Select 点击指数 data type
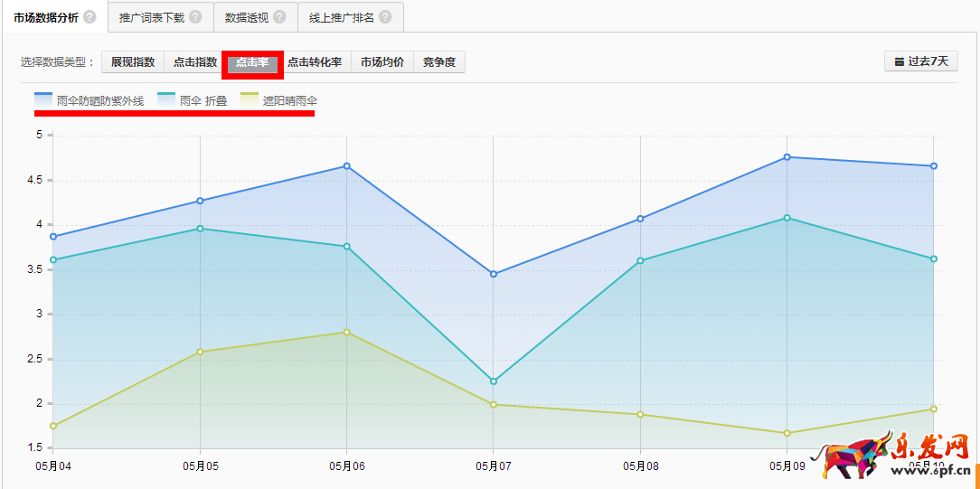Image resolution: width=980 pixels, height=489 pixels. pos(195,62)
